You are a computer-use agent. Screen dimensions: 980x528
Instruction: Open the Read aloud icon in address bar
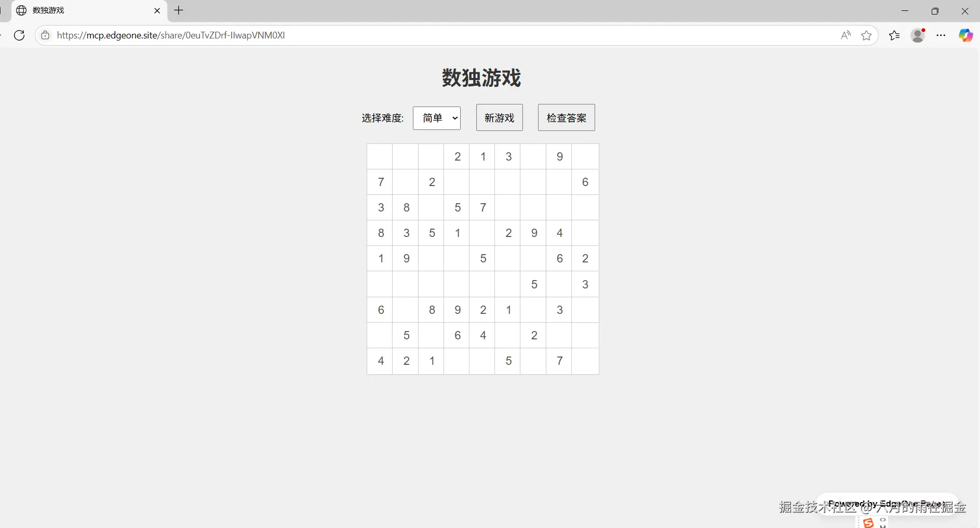(846, 35)
